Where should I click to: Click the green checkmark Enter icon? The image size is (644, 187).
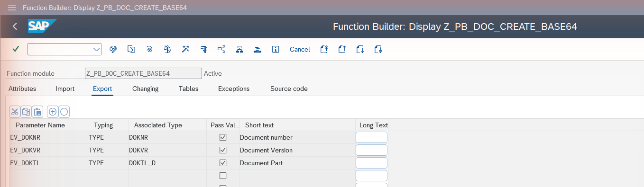tap(16, 49)
